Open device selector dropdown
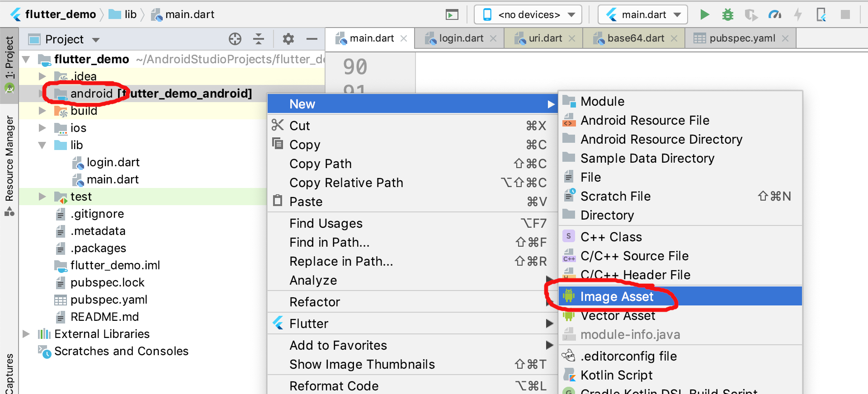This screenshot has width=868, height=394. [x=528, y=14]
